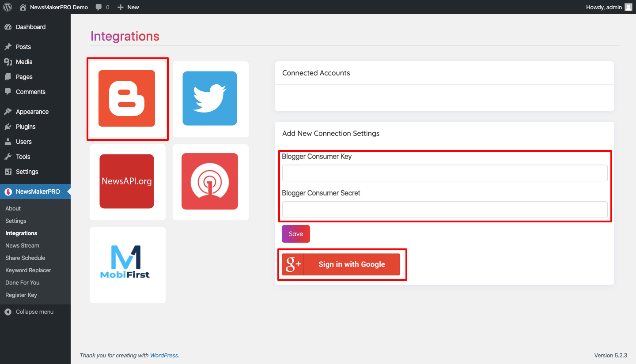This screenshot has width=636, height=364.
Task: Go to Dashboard in the sidebar
Action: (x=35, y=27)
